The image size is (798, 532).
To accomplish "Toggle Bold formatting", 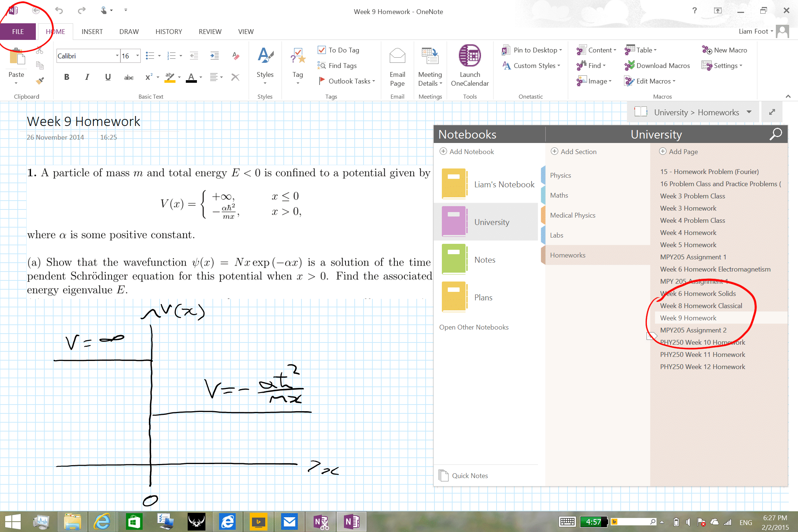I will pyautogui.click(x=66, y=77).
